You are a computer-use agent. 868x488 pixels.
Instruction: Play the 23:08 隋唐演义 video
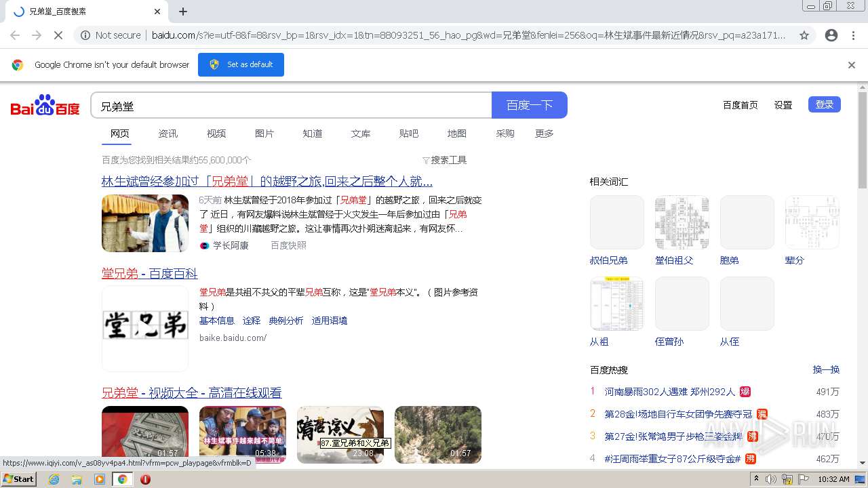[x=340, y=434]
